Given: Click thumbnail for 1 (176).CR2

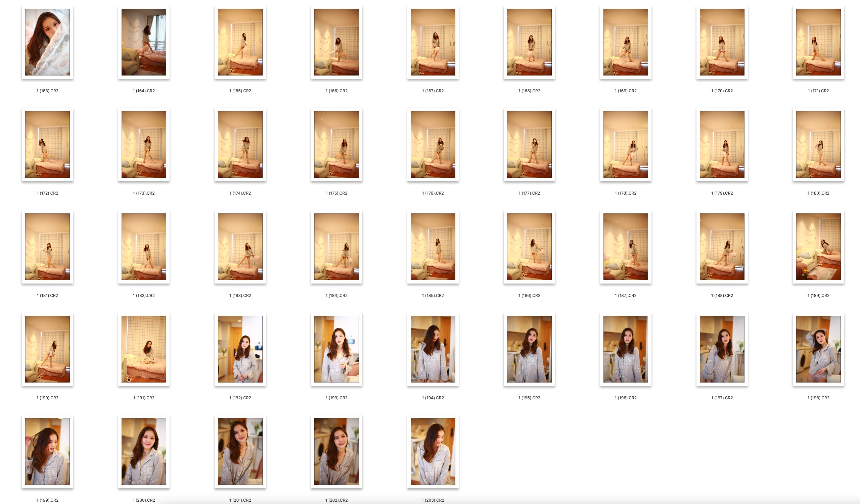Looking at the screenshot, I should click(x=433, y=144).
